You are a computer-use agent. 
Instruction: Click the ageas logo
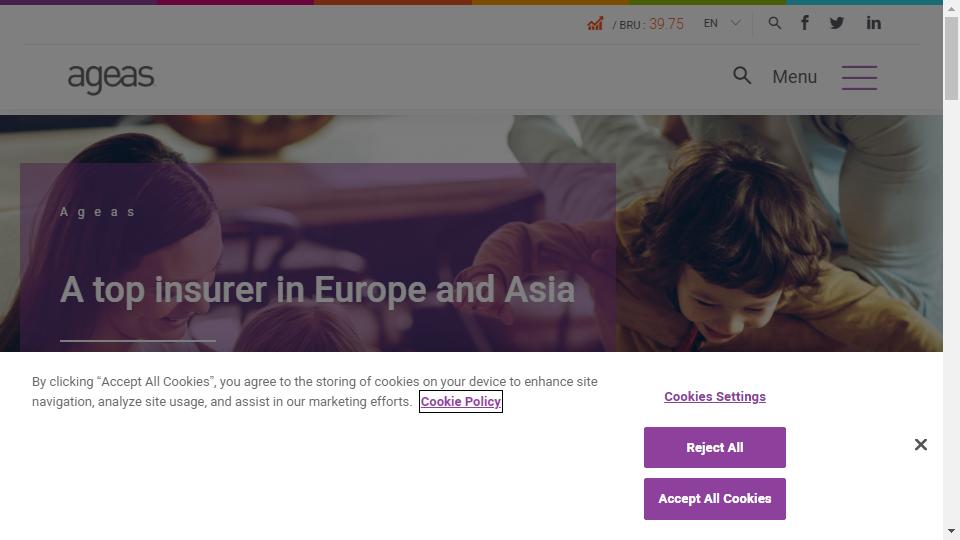point(111,78)
